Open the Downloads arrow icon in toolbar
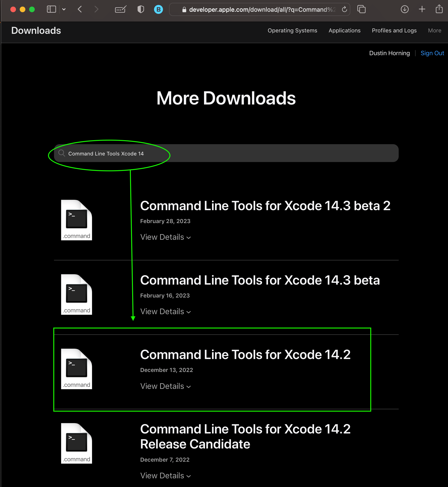 coord(404,9)
